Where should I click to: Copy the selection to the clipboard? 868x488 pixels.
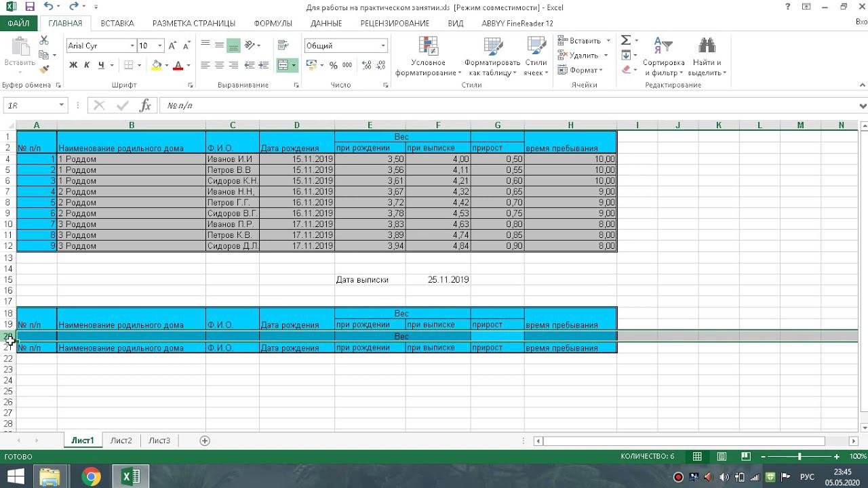44,55
